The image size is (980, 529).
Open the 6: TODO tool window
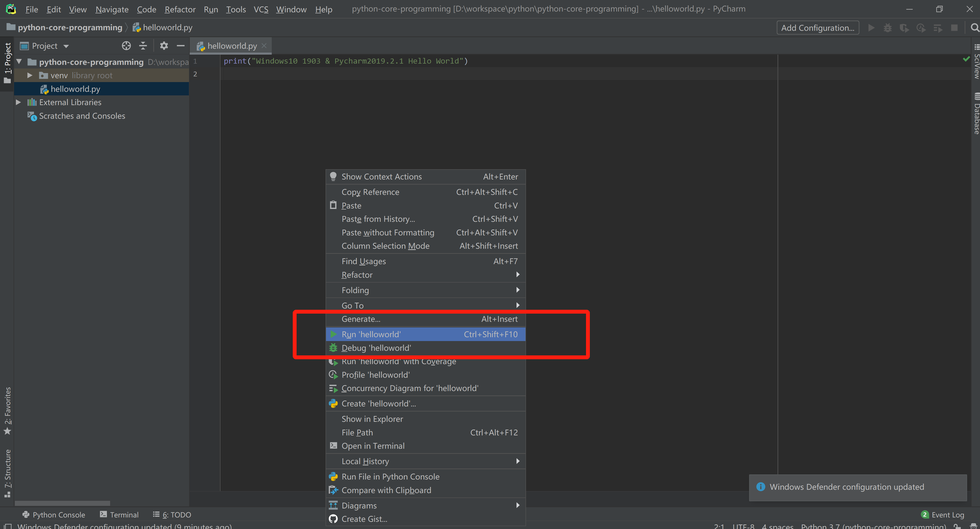(x=172, y=515)
